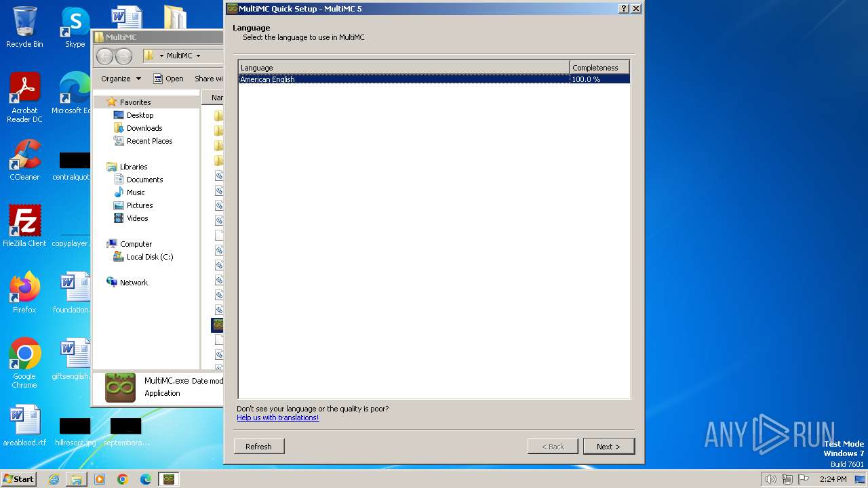This screenshot has height=488, width=868.
Task: Switch to the MultiMC taskbar button
Action: pyautogui.click(x=169, y=479)
